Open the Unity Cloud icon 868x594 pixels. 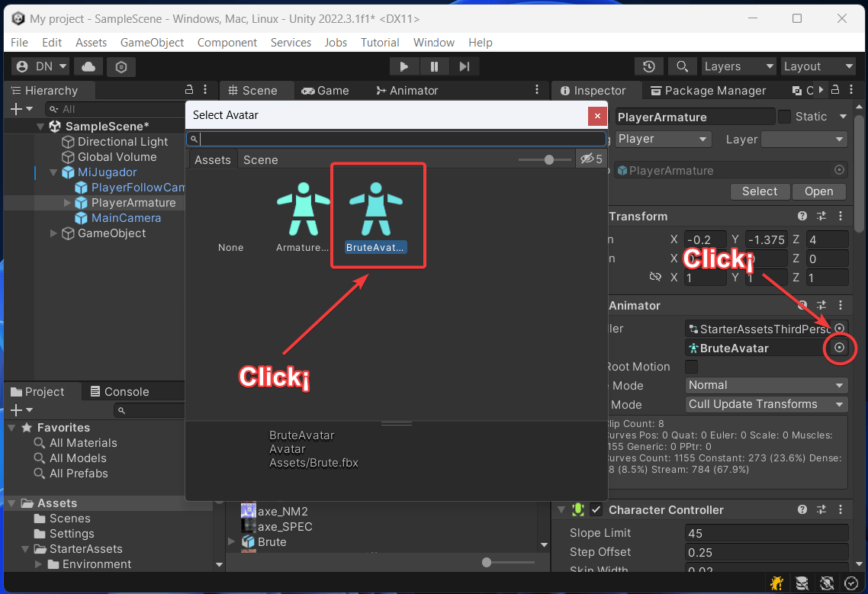[x=88, y=67]
